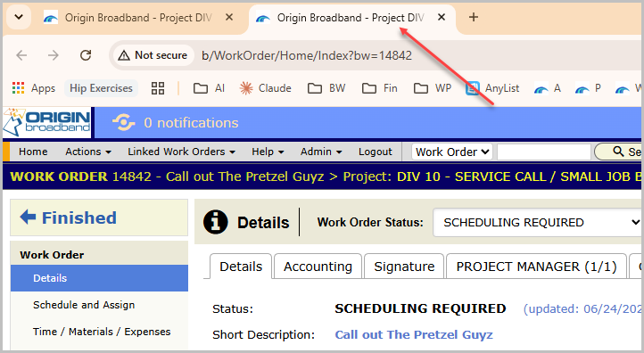This screenshot has height=353, width=644.
Task: Switch to the Accounting tab
Action: pyautogui.click(x=318, y=267)
